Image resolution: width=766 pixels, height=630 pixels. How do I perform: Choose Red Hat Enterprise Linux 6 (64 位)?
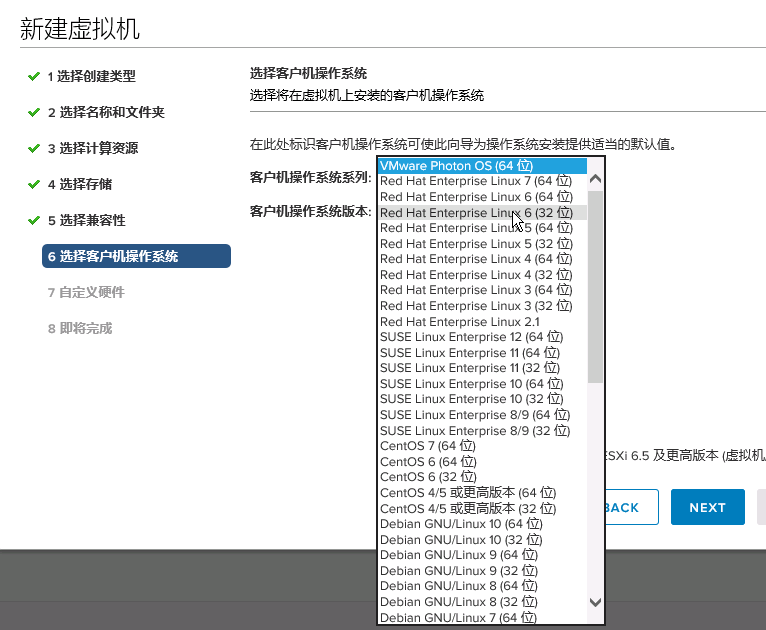coord(483,197)
